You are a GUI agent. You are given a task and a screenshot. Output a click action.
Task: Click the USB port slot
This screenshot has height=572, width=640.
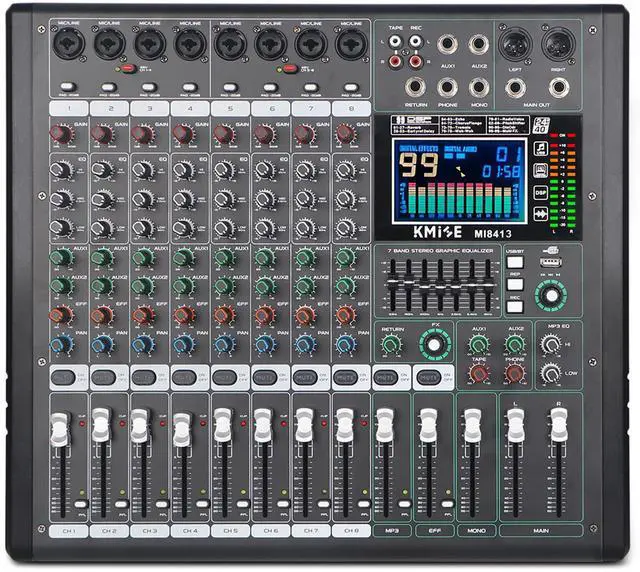(x=551, y=262)
